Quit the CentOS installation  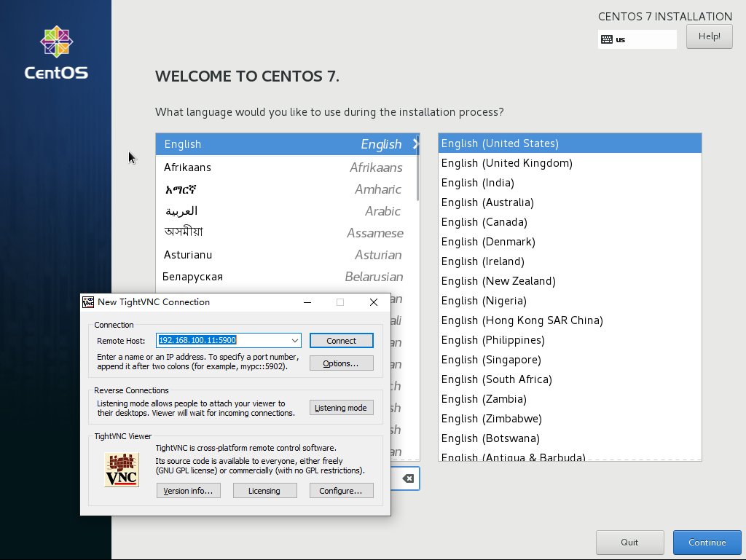pyautogui.click(x=630, y=543)
